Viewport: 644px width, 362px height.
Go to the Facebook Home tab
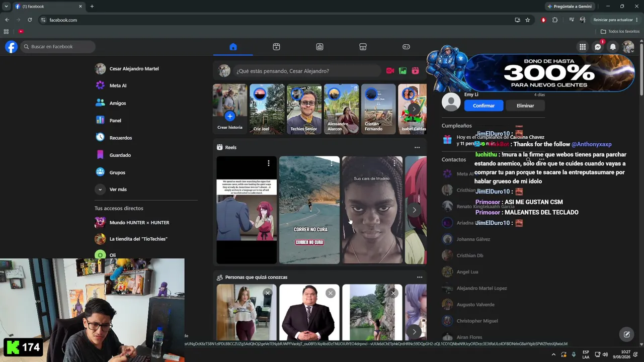tap(233, 47)
